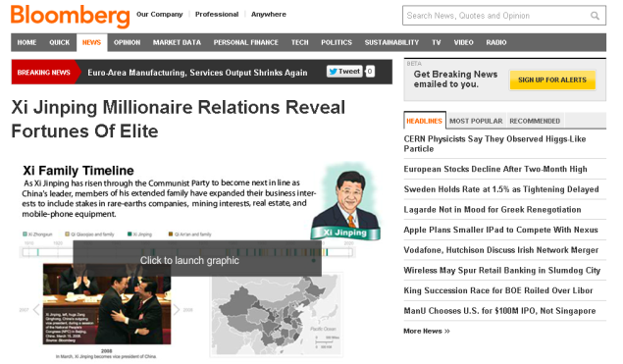Open the More News link
This screenshot has height=364, width=623.
427,331
